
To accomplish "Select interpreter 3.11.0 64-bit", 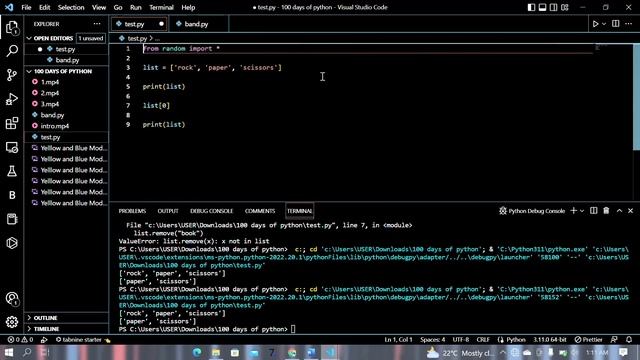I will pyautogui.click(x=549, y=340).
